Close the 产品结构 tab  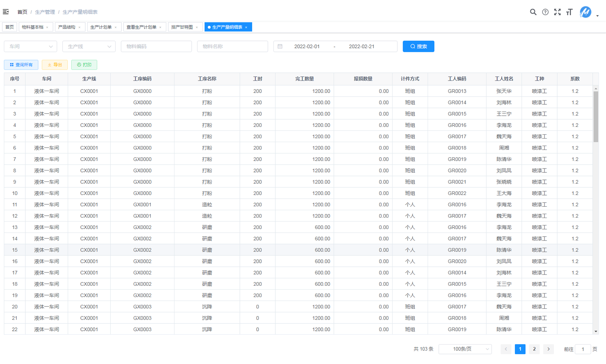[79, 27]
